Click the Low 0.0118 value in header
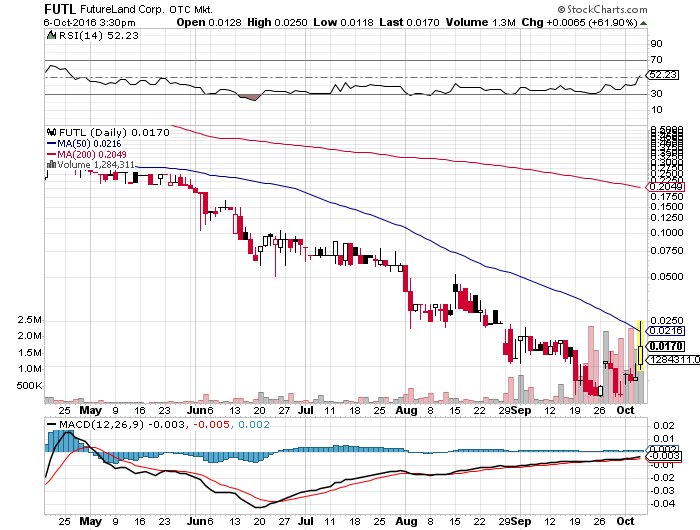Screen dimensions: 700x530 click(x=343, y=22)
